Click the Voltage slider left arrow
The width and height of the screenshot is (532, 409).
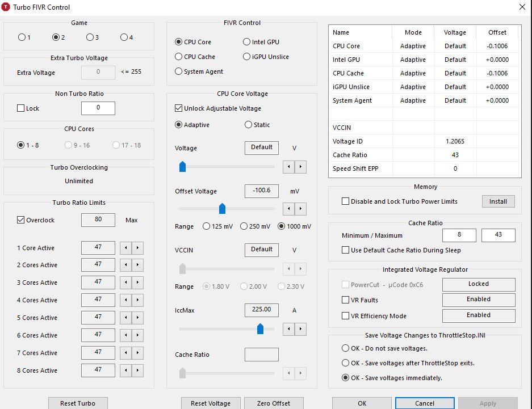pos(289,167)
